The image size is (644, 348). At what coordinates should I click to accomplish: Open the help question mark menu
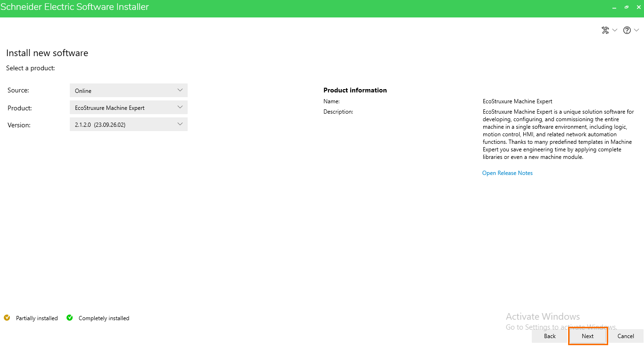pyautogui.click(x=631, y=30)
